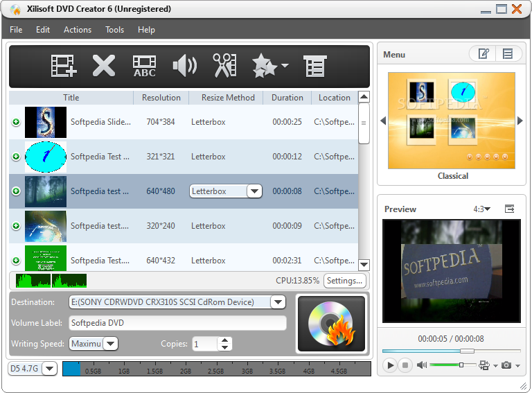Click the file list scrollbar thumb
Viewport: 532px width, 393px height.
pyautogui.click(x=364, y=123)
